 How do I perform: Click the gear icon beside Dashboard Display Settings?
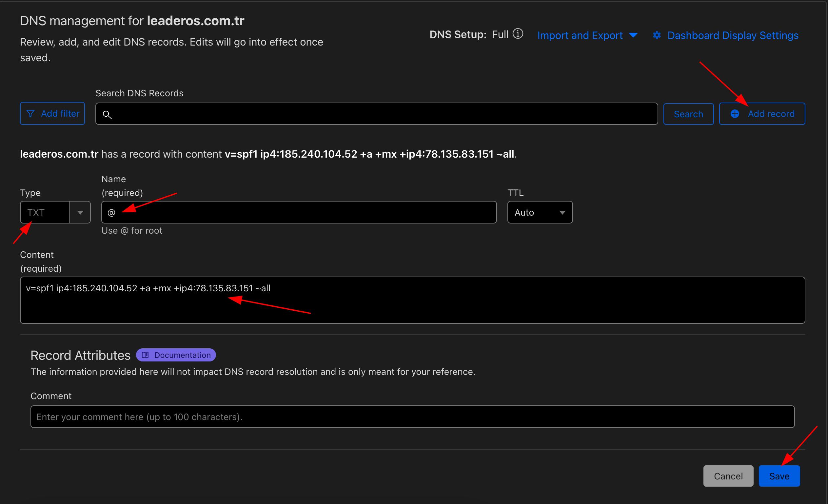pyautogui.click(x=657, y=35)
